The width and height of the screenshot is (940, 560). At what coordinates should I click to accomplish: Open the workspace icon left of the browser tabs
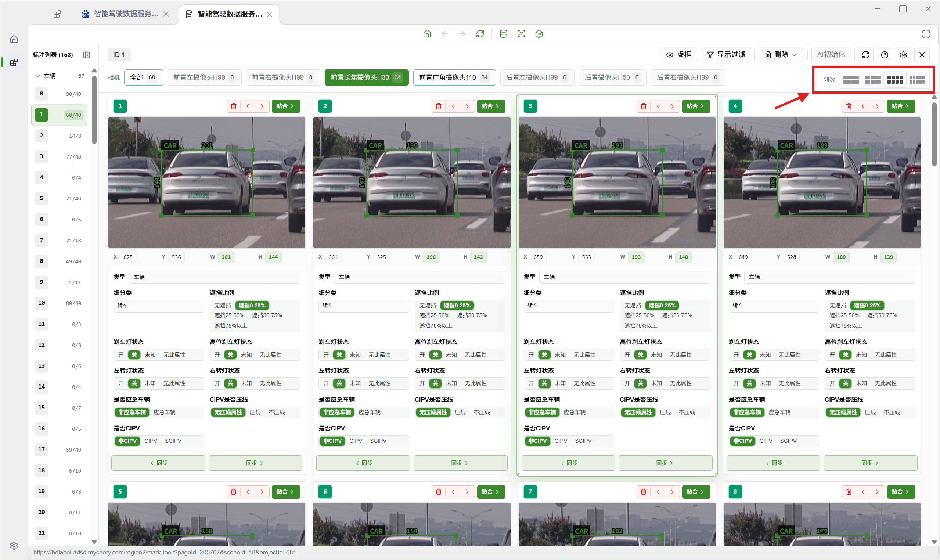pos(57,14)
